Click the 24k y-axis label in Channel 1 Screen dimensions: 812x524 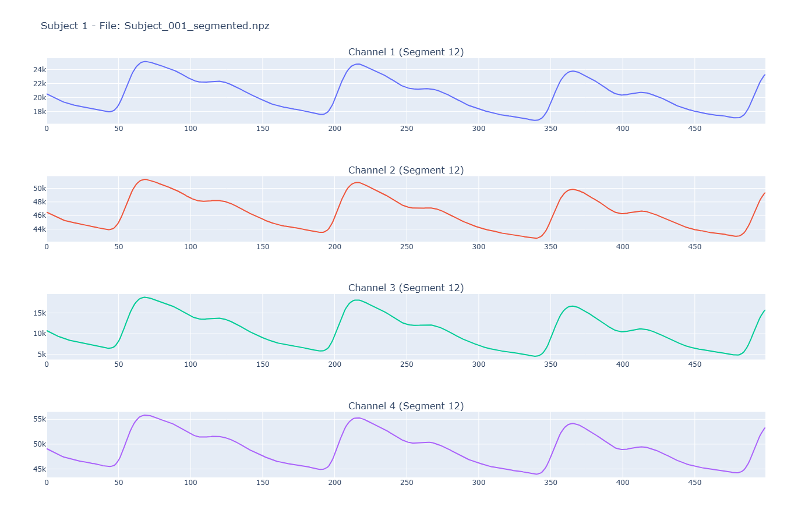(40, 70)
